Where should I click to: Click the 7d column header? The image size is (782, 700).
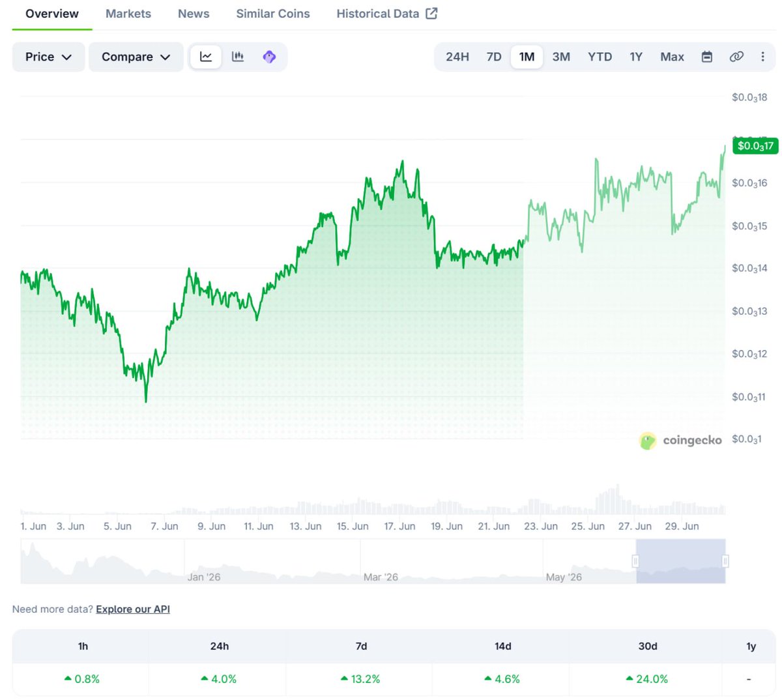click(361, 647)
